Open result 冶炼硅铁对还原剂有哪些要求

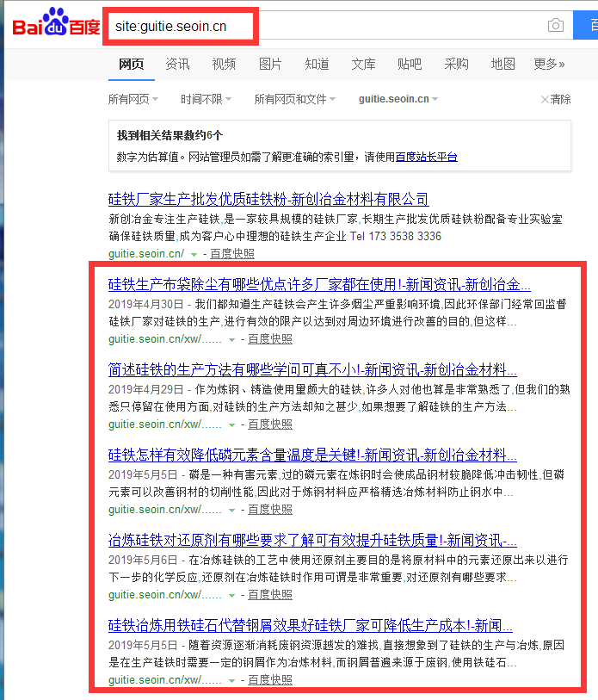coord(312,540)
